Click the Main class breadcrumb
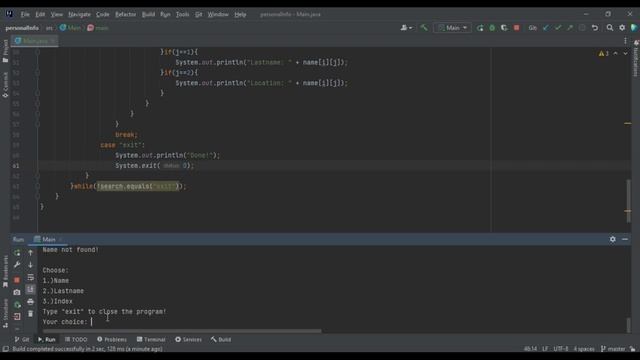 pyautogui.click(x=70, y=28)
